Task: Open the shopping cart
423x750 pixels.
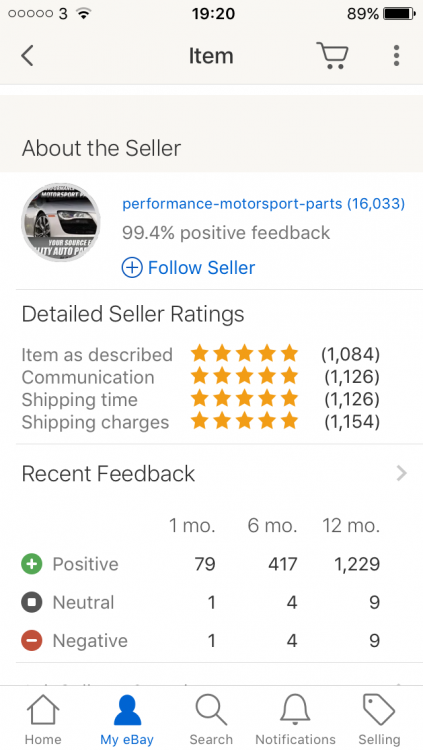Action: pyautogui.click(x=332, y=55)
